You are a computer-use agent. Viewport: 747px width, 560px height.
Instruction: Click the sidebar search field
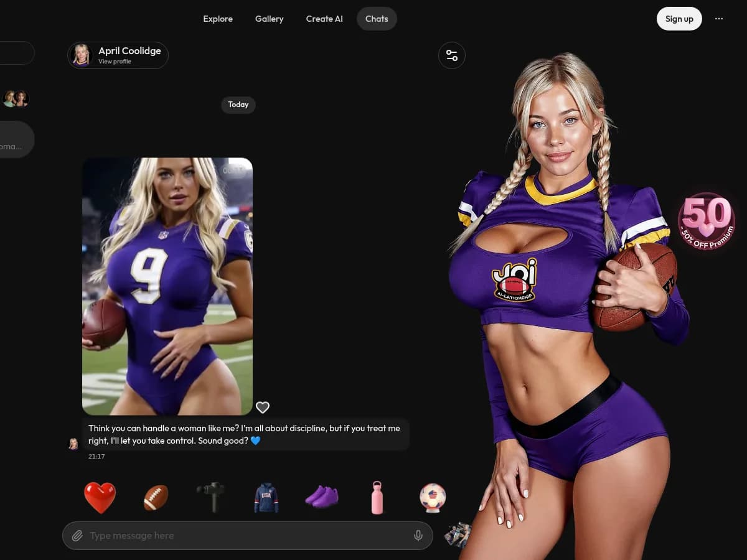[x=17, y=53]
